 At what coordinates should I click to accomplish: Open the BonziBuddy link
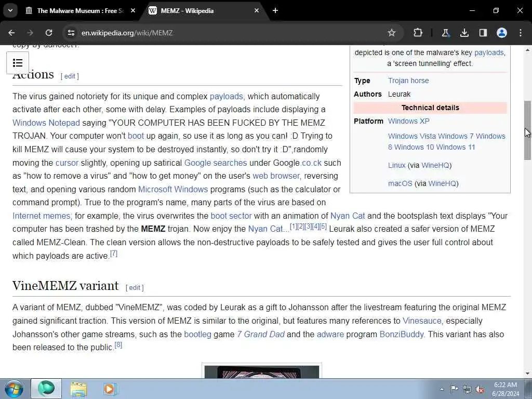[402, 334]
